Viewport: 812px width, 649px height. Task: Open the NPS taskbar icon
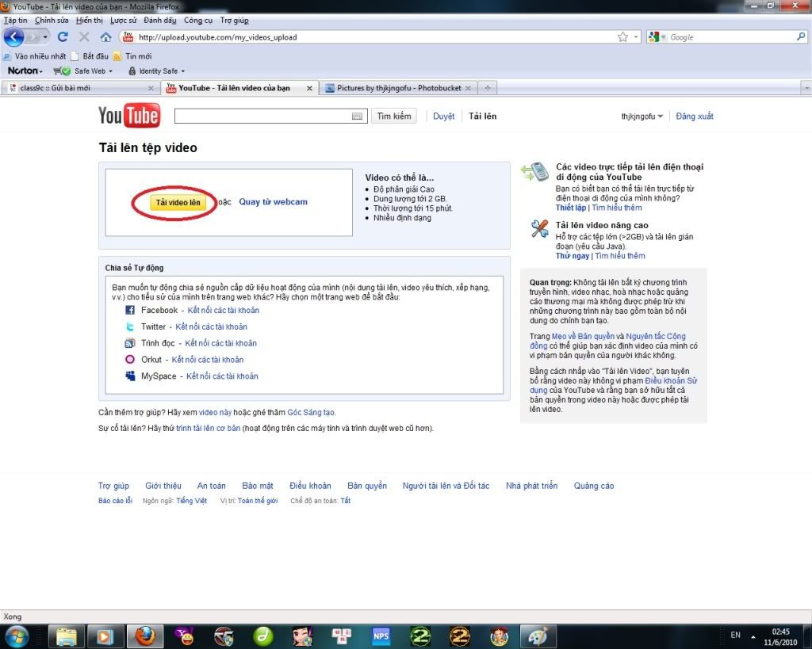point(381,636)
